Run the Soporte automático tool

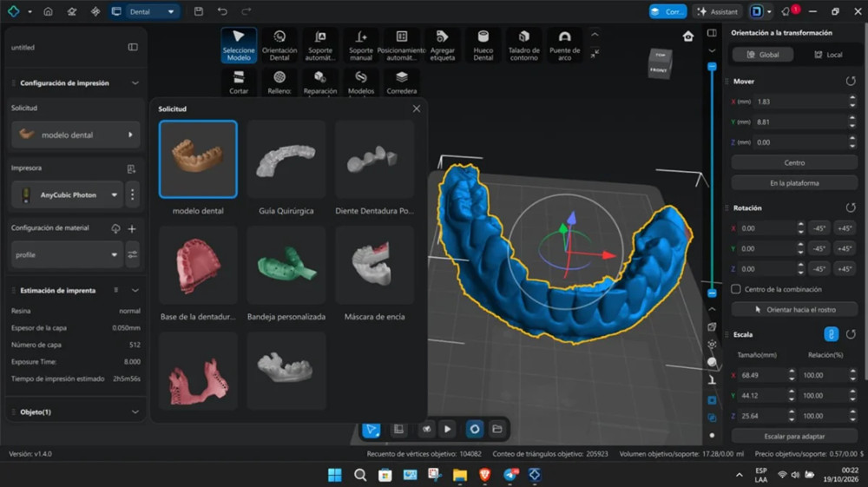click(320, 45)
